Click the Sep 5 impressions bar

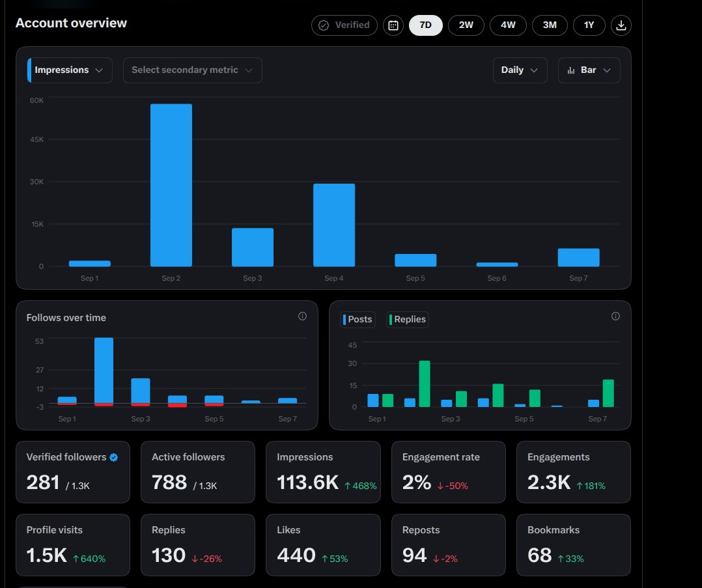coord(415,260)
